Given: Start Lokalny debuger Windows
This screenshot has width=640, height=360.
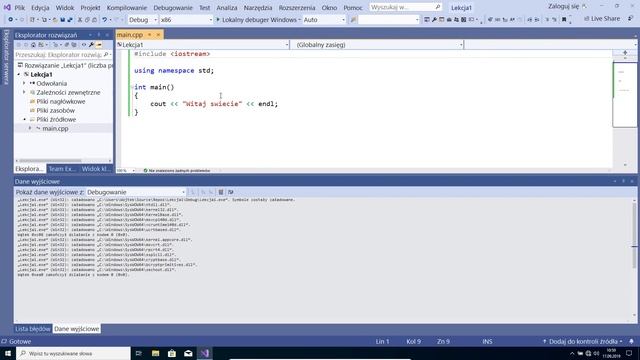Looking at the screenshot, I should [x=258, y=20].
